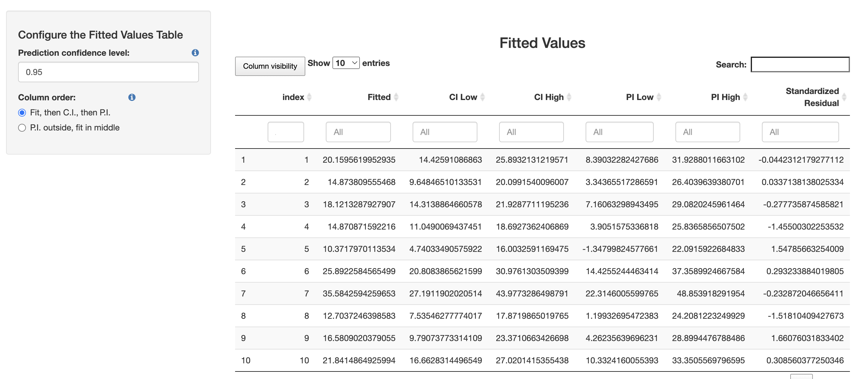Viewport: 868px width, 379px height.
Task: Click the Standardized Residual filter box
Action: [800, 132]
